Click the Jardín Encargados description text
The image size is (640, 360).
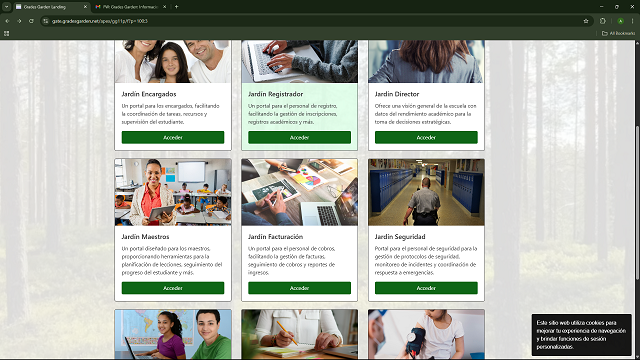pos(171,114)
